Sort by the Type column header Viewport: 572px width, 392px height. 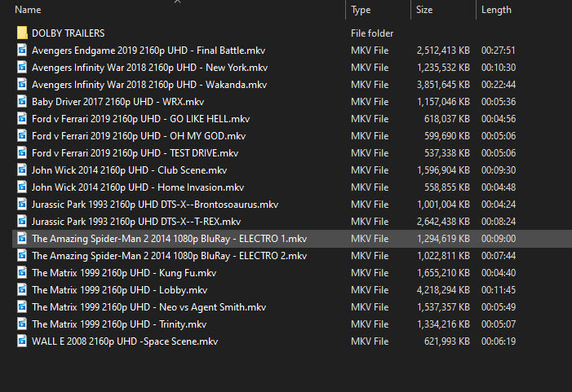click(x=361, y=11)
